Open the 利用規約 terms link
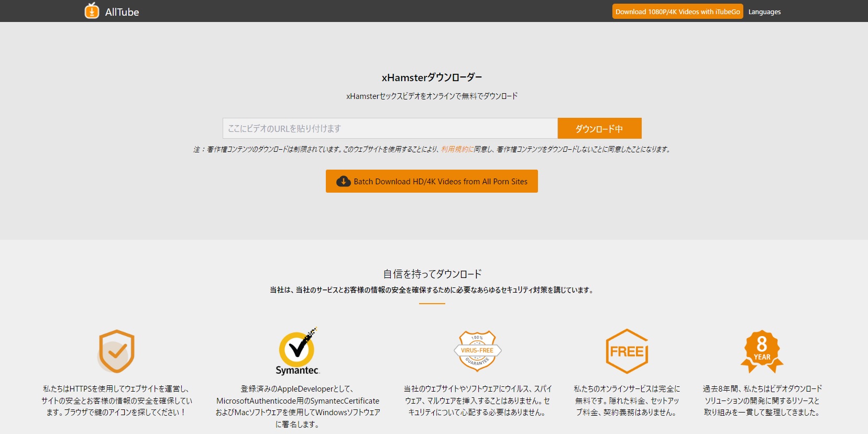 (x=457, y=149)
